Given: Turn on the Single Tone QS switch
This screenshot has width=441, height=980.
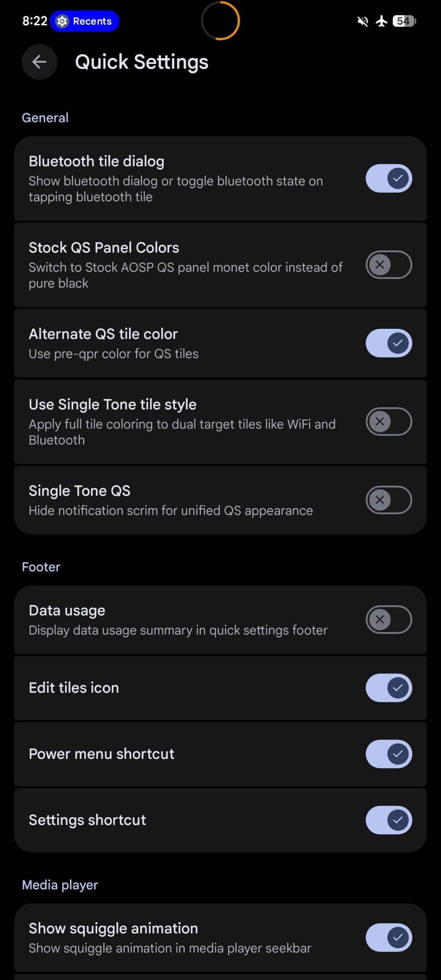Looking at the screenshot, I should coord(389,500).
